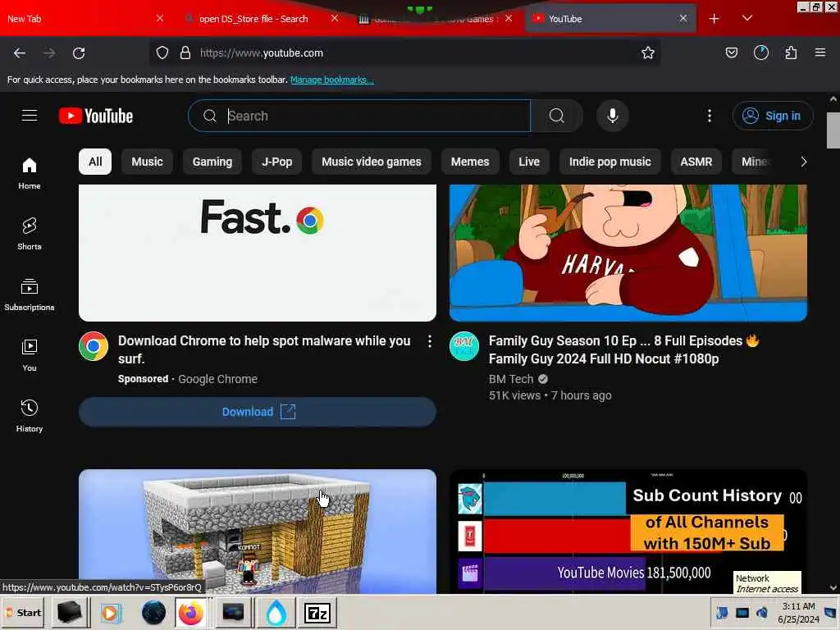This screenshot has width=840, height=630.
Task: Click the taskbar clock
Action: (799, 613)
